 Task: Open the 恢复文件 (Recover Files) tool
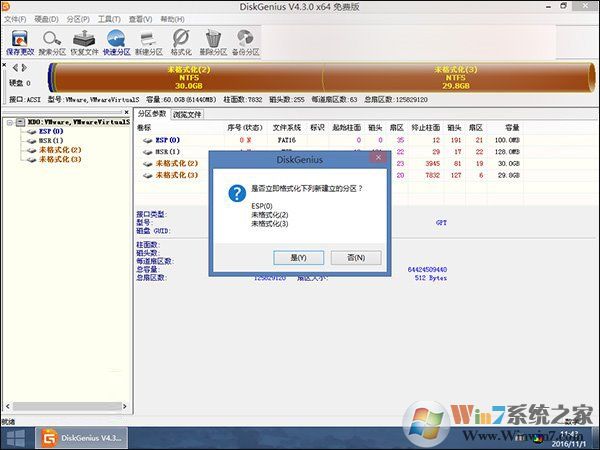[x=85, y=42]
